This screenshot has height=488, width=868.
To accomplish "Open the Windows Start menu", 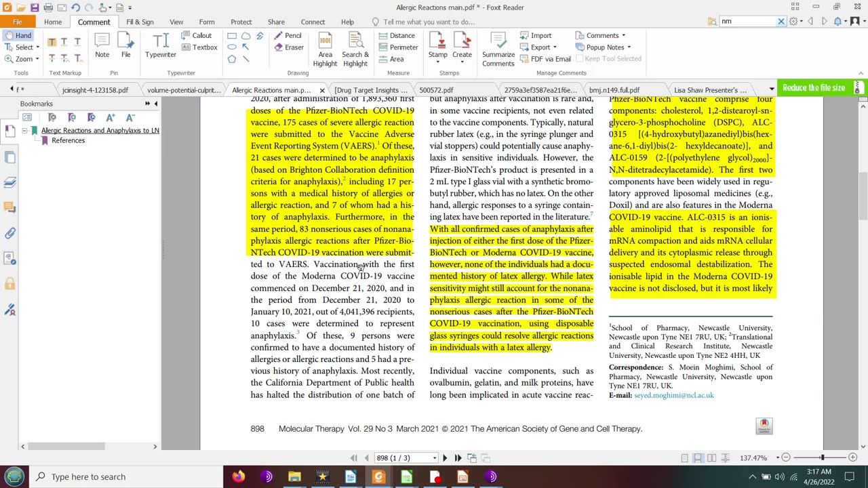I will pyautogui.click(x=14, y=476).
